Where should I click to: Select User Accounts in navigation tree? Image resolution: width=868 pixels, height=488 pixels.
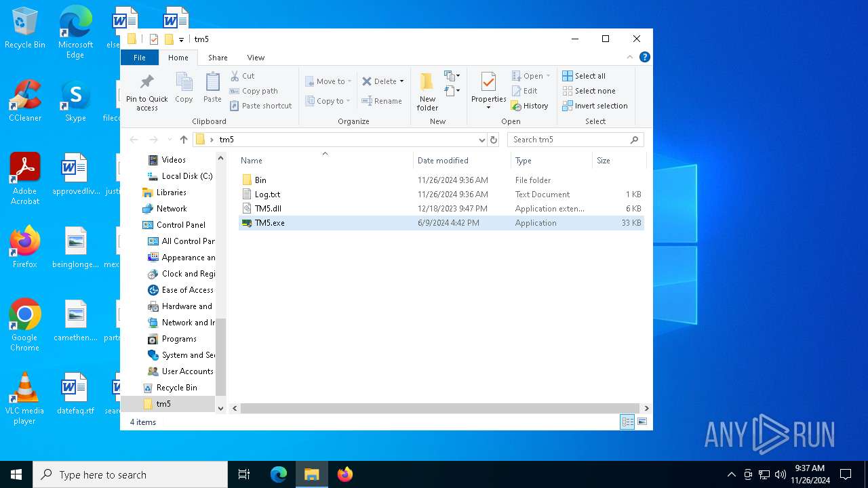click(180, 371)
